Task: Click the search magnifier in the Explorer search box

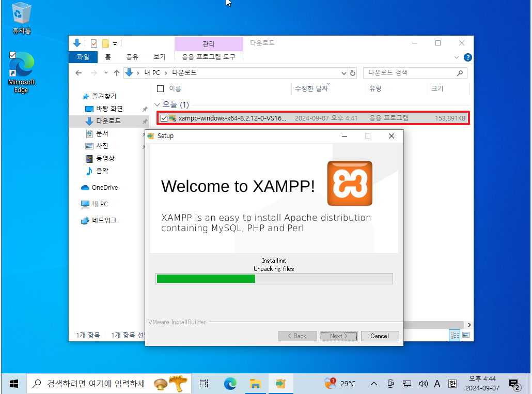Action: click(460, 73)
